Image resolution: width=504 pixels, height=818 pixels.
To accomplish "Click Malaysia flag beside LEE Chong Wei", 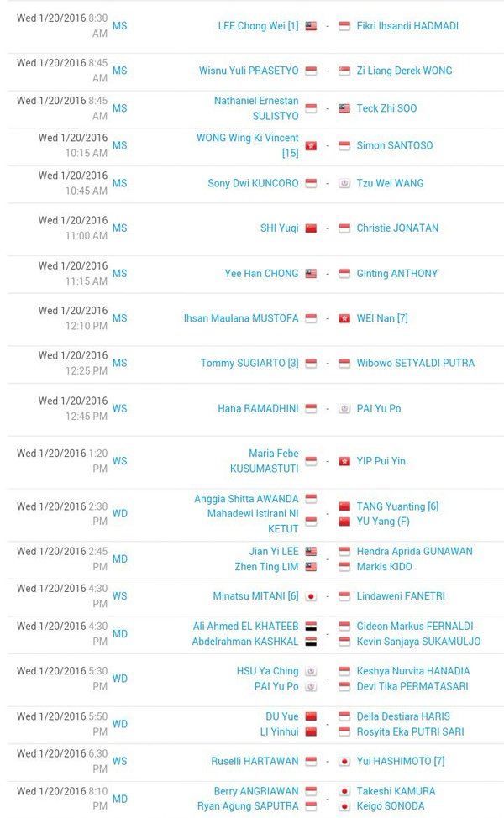I will click(x=311, y=25).
